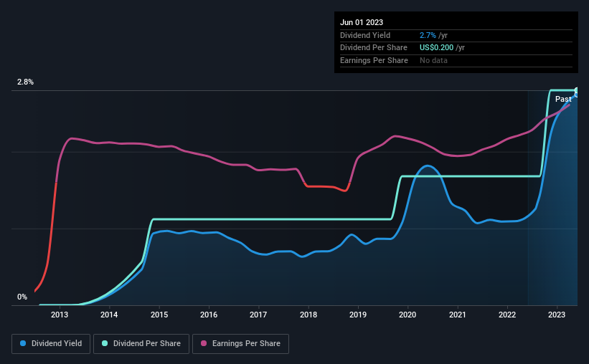The height and width of the screenshot is (364, 589).
Task: Click the blue Dividend Yield legend dot
Action: 23,343
